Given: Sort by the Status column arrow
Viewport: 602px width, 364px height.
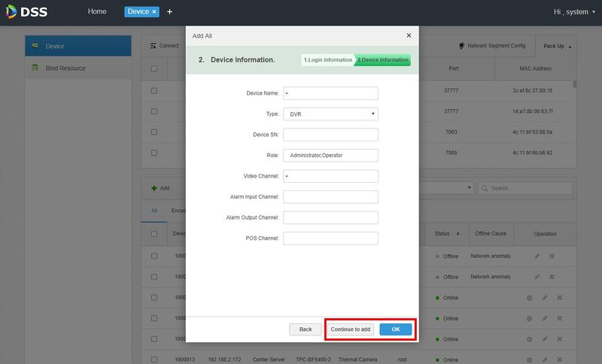Looking at the screenshot, I should coord(458,234).
